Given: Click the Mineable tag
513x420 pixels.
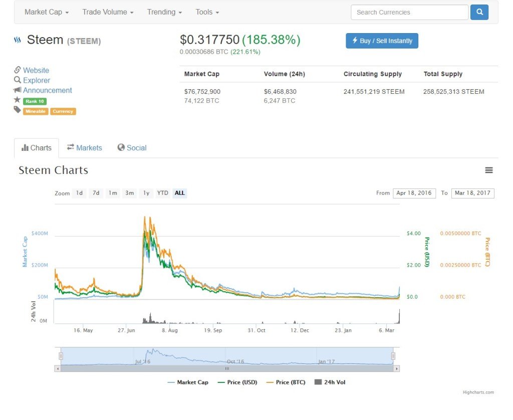Looking at the screenshot, I should pyautogui.click(x=36, y=111).
